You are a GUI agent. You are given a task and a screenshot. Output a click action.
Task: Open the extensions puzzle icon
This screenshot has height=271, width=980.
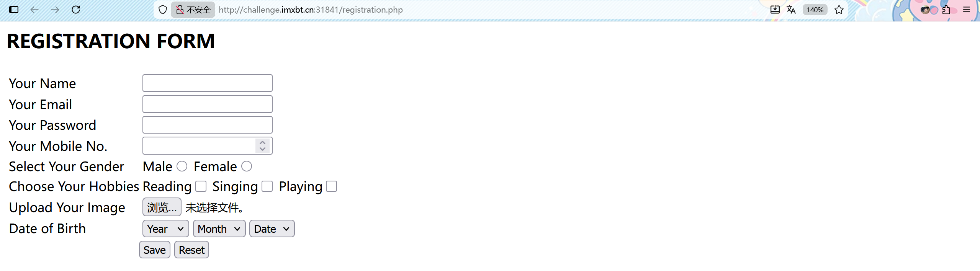tap(946, 10)
